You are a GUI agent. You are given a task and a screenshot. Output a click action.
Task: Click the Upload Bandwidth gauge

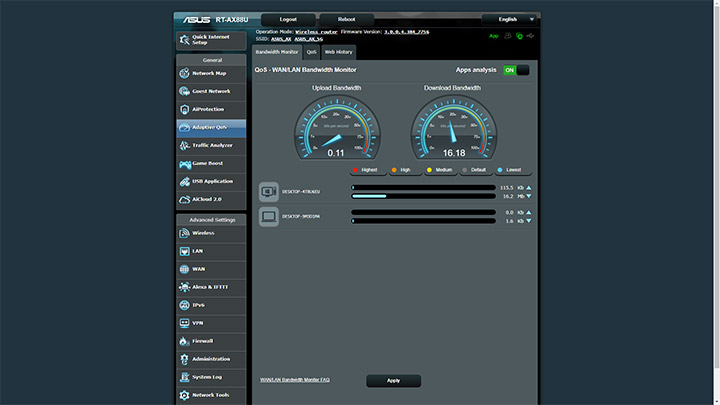pyautogui.click(x=337, y=127)
